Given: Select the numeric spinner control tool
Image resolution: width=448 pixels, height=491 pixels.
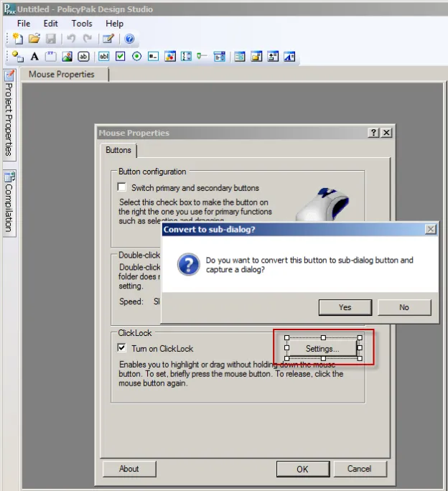Looking at the screenshot, I should [x=186, y=57].
